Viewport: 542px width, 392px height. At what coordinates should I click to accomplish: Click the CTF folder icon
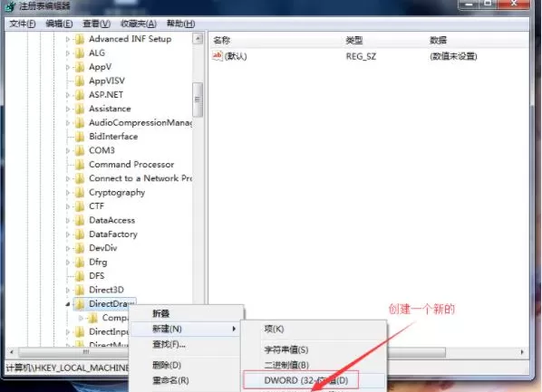80,206
